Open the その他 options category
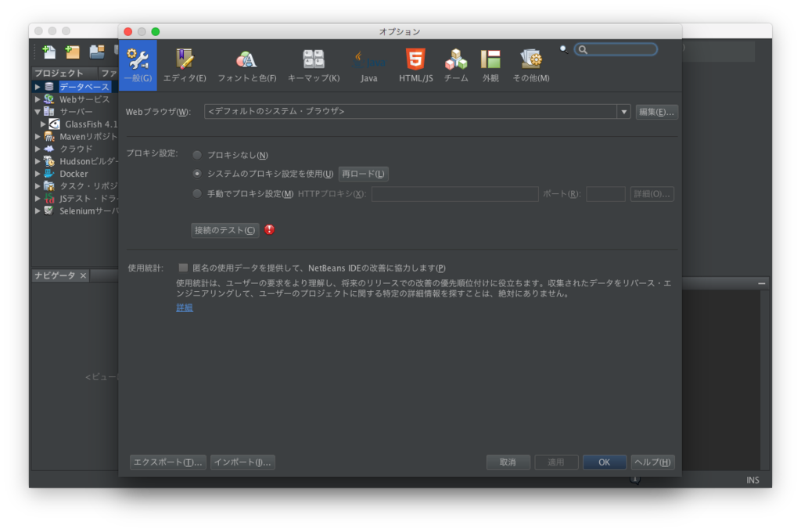 (x=530, y=59)
